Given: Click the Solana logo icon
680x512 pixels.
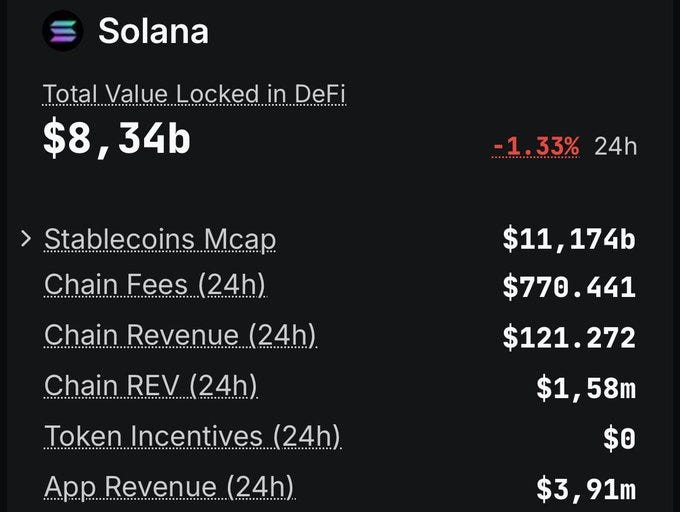Looking at the screenshot, I should click(x=63, y=31).
